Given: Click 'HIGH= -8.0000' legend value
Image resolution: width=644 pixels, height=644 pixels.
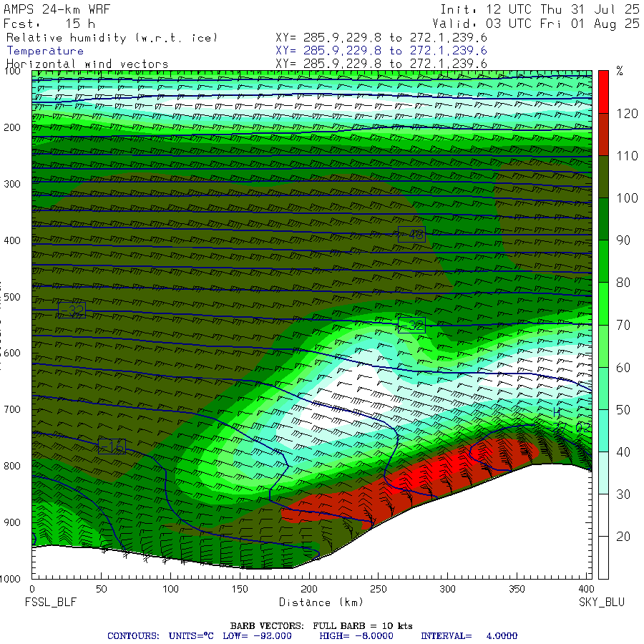Looking at the screenshot, I should (356, 636).
